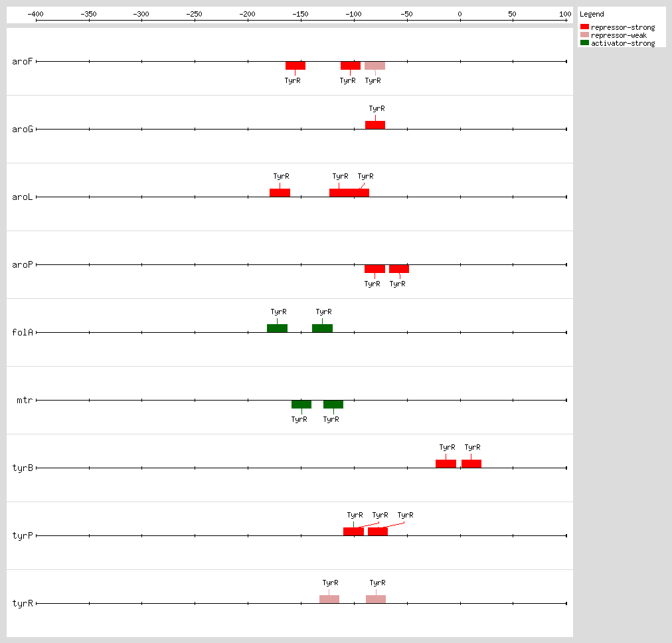Click the right TyrR label on tyrB track
The height and width of the screenshot is (643, 672).
click(472, 448)
